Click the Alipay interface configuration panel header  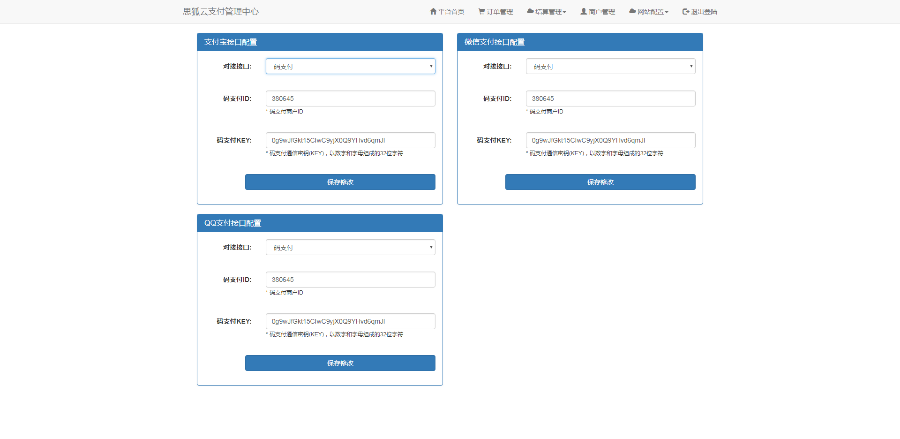coord(320,42)
